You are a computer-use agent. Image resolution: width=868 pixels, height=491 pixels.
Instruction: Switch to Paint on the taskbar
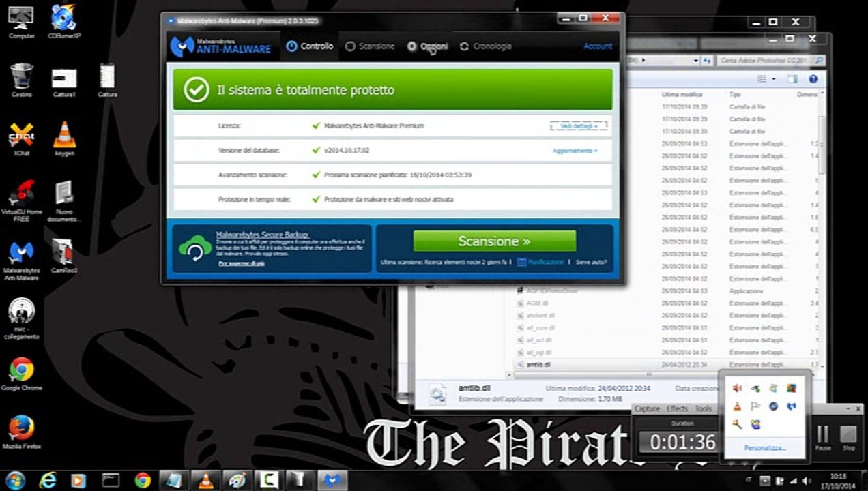tap(237, 480)
